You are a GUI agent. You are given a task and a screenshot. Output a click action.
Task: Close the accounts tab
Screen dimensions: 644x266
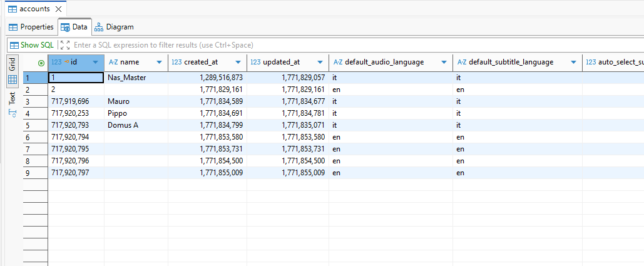58,9
